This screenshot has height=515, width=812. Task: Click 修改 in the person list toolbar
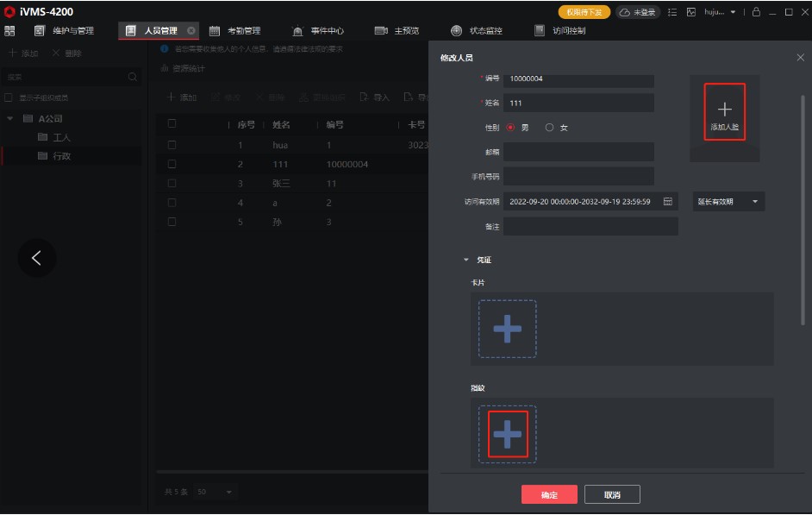pos(225,97)
